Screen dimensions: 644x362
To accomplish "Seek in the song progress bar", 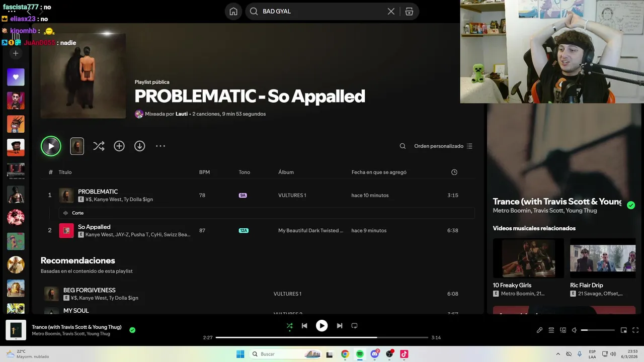I will click(x=321, y=337).
